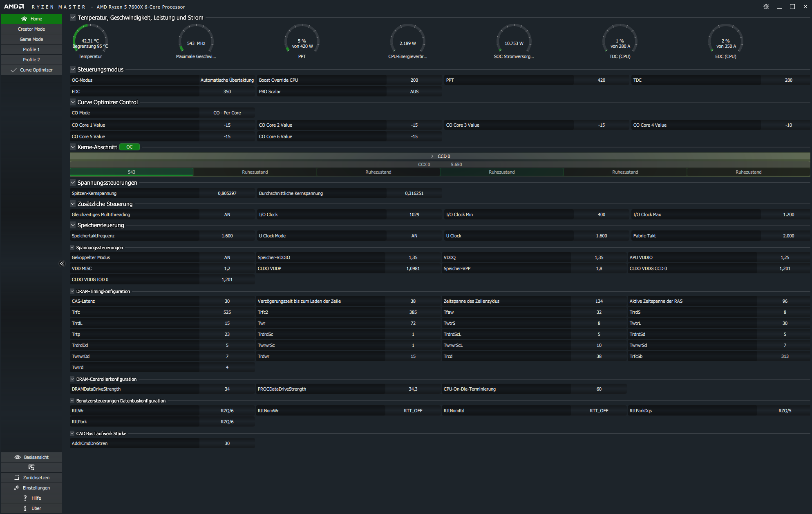
Task: Collapse the DRAM-Controllerkonfiguration section
Action: click(72, 379)
